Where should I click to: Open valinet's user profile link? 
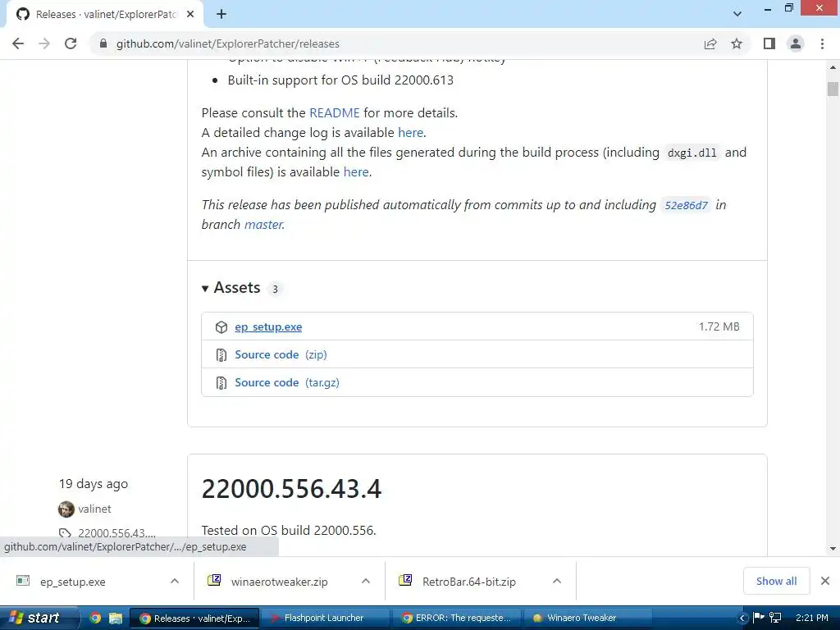pyautogui.click(x=94, y=509)
